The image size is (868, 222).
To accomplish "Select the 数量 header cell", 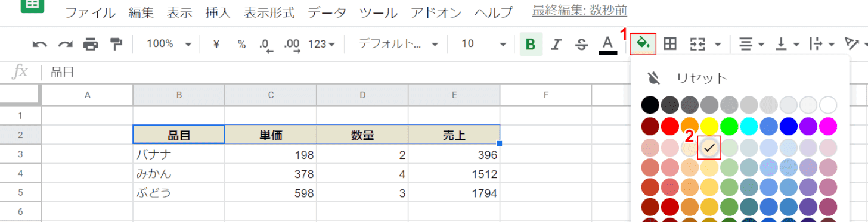I will click(x=362, y=135).
